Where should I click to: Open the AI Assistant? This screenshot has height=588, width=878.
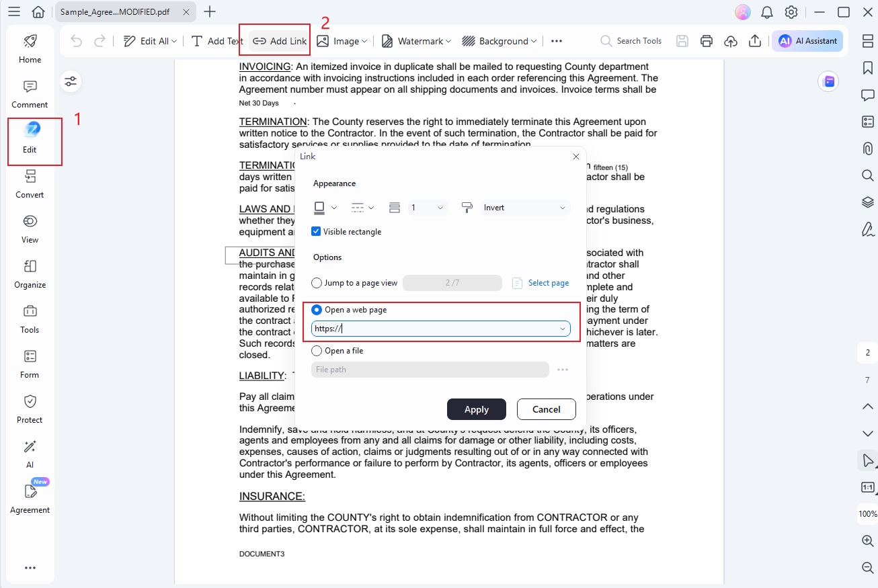(807, 41)
